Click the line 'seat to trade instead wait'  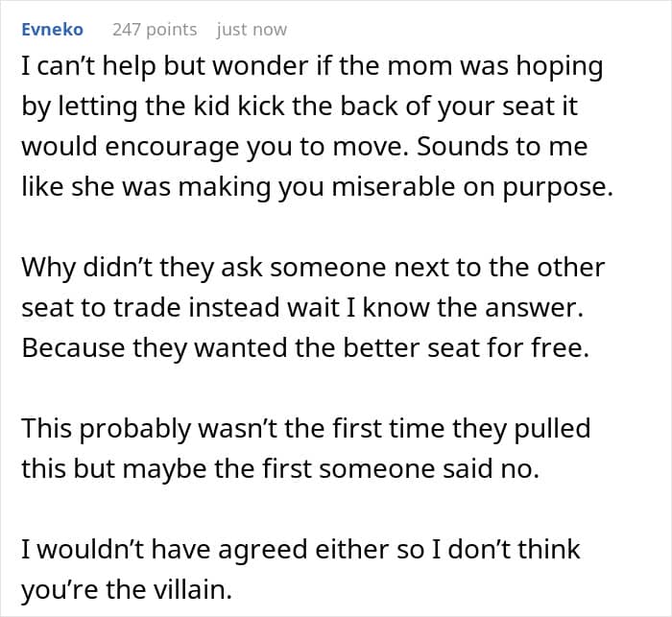pos(305,307)
